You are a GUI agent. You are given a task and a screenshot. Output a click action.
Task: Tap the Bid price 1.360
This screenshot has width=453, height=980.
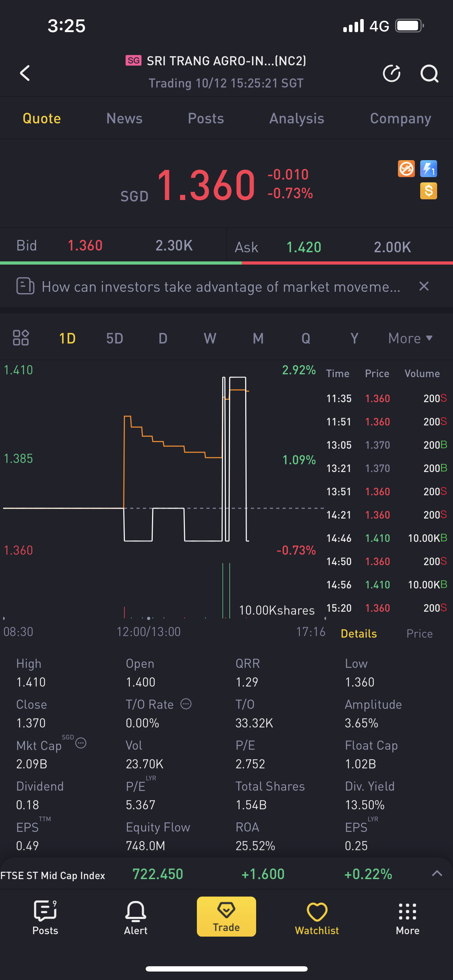85,246
